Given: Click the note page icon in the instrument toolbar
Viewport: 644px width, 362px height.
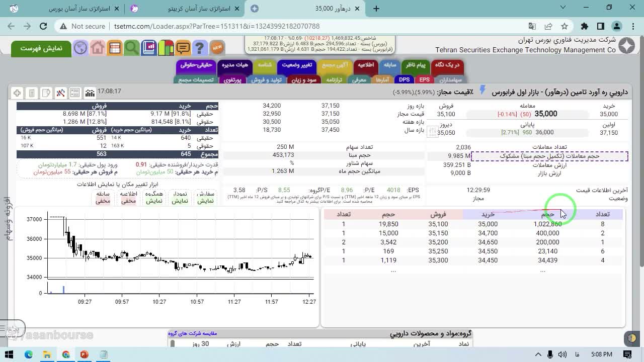Looking at the screenshot, I should (x=46, y=93).
